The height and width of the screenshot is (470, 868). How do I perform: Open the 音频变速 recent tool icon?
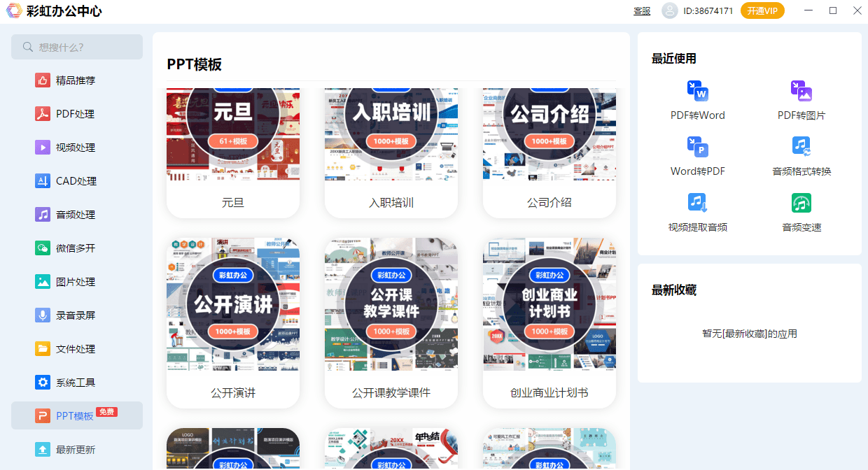(x=801, y=203)
